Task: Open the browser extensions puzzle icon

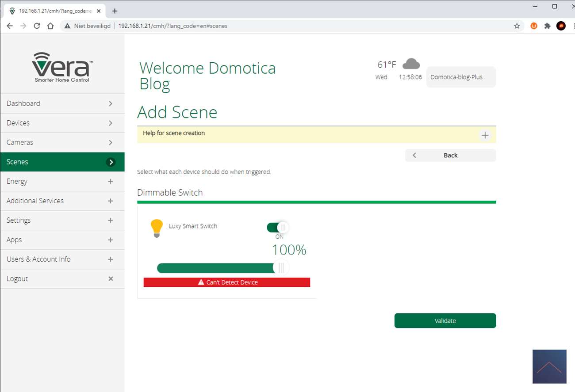Action: click(x=547, y=26)
